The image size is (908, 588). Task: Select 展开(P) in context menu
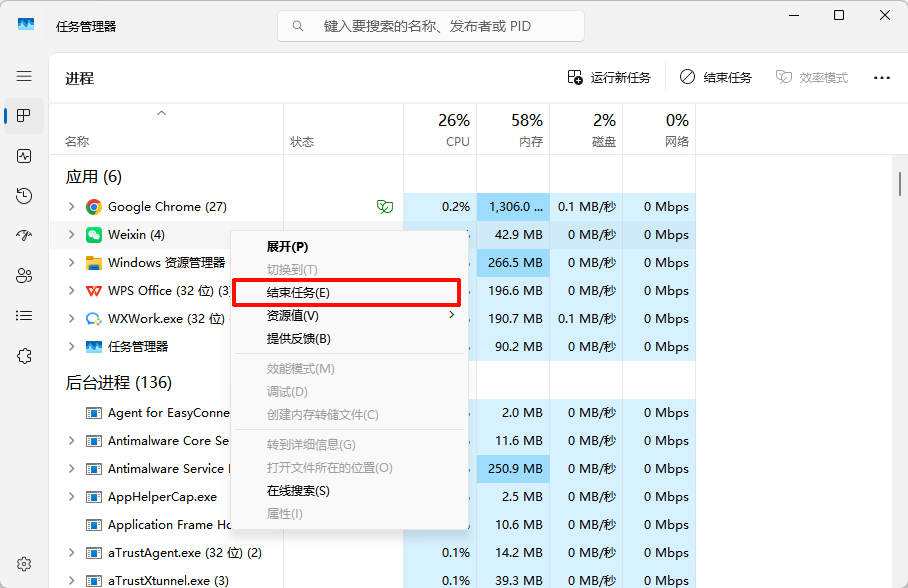click(x=288, y=246)
